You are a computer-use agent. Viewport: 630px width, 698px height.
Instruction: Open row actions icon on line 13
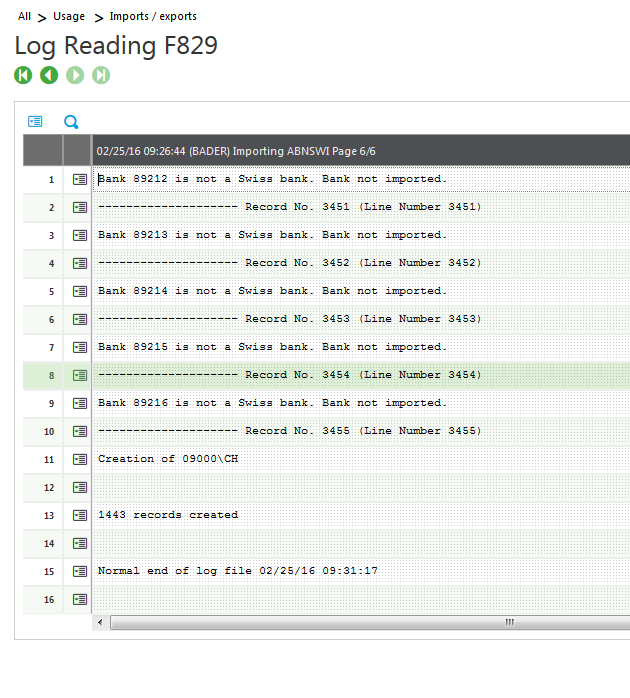point(80,515)
